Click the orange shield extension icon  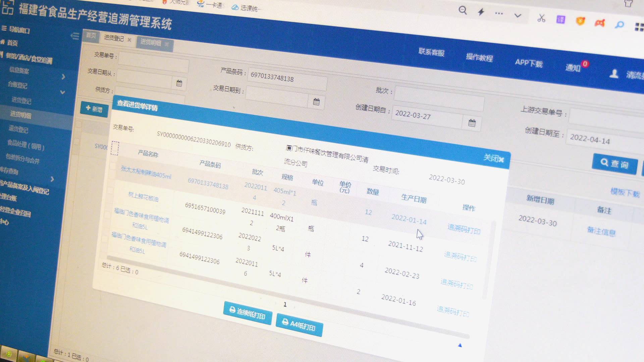pos(580,21)
